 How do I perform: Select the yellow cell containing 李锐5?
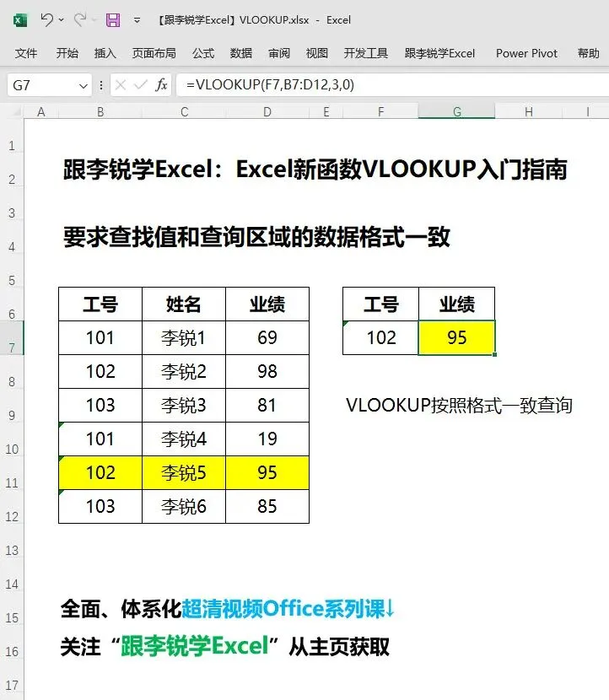[x=184, y=473]
